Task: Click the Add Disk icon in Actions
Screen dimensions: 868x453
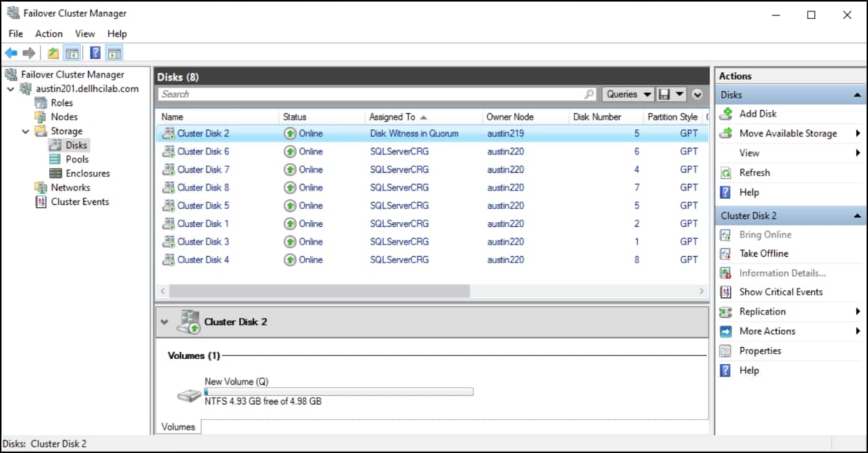Action: coord(726,114)
